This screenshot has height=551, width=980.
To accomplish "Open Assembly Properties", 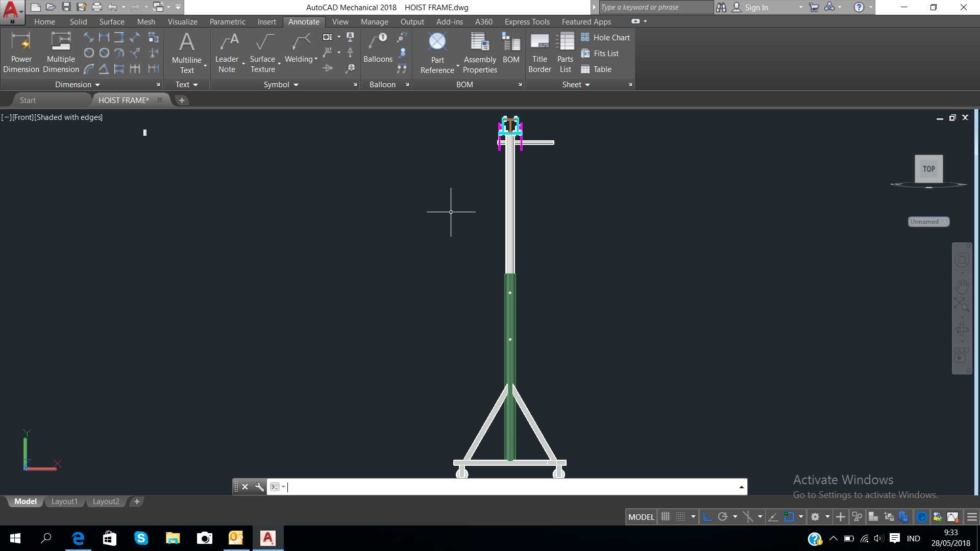I will (x=480, y=53).
